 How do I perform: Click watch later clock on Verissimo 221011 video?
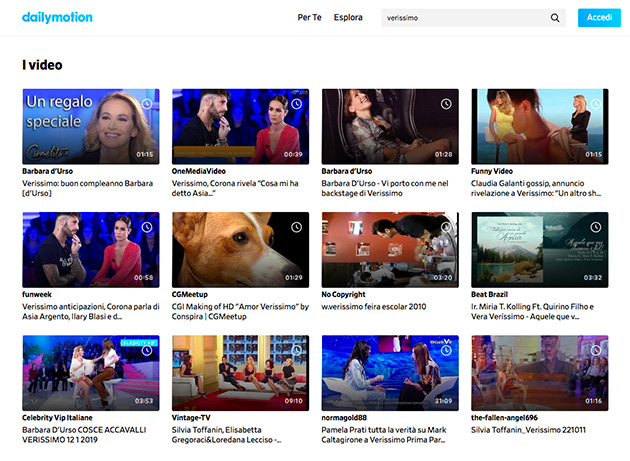point(595,350)
